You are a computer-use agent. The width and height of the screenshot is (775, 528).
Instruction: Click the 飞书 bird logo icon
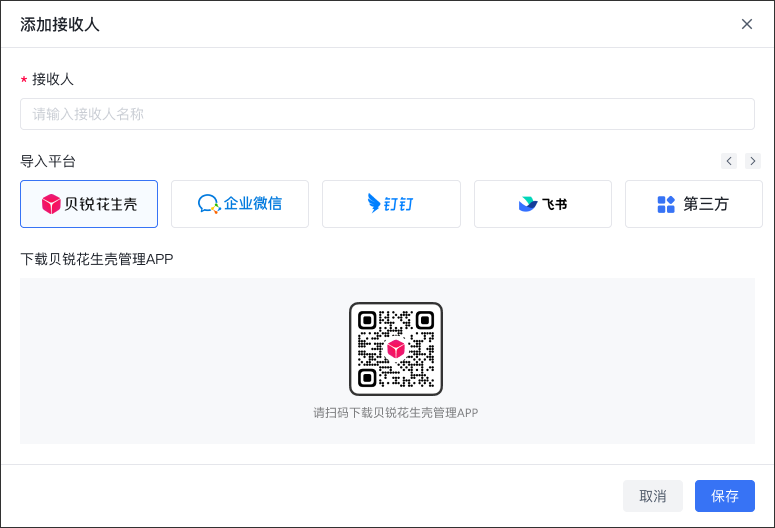click(527, 204)
